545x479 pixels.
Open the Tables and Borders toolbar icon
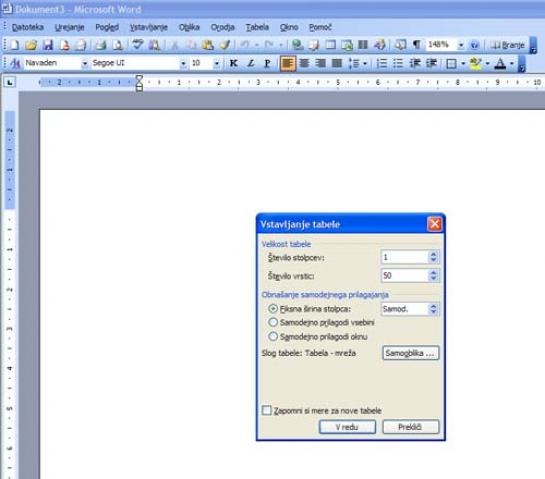pos(314,45)
